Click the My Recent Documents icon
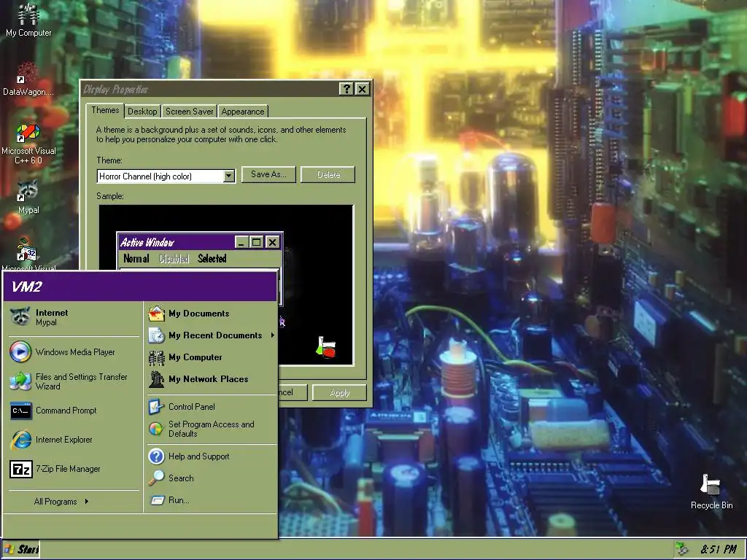 click(156, 335)
